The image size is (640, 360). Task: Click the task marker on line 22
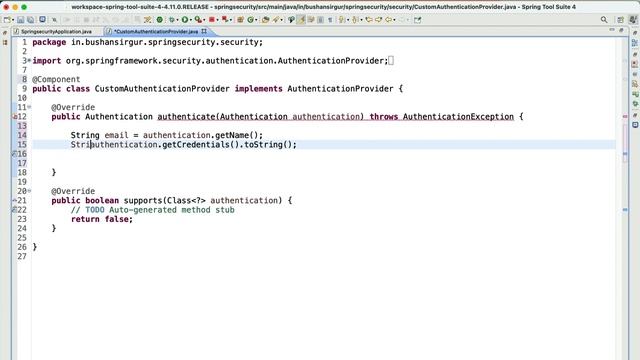click(x=15, y=210)
